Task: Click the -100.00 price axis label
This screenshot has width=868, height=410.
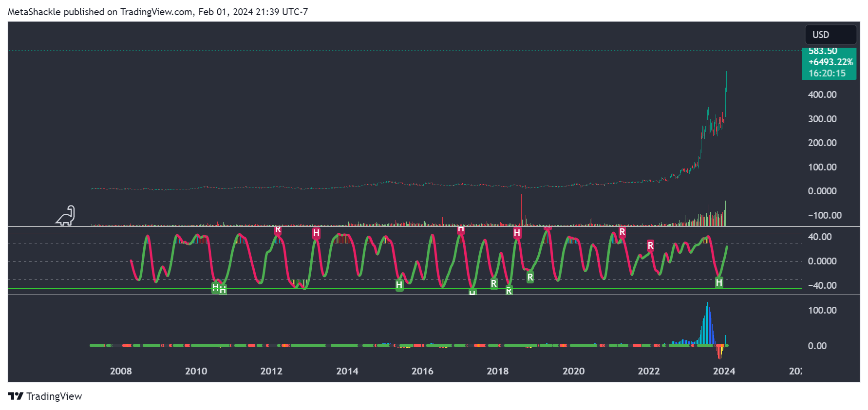Action: (825, 215)
